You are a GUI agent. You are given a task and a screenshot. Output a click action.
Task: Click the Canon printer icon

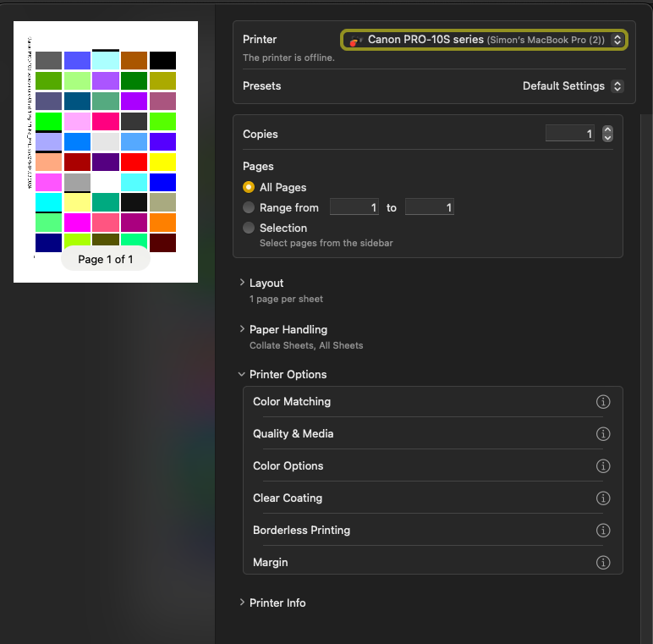pos(356,41)
